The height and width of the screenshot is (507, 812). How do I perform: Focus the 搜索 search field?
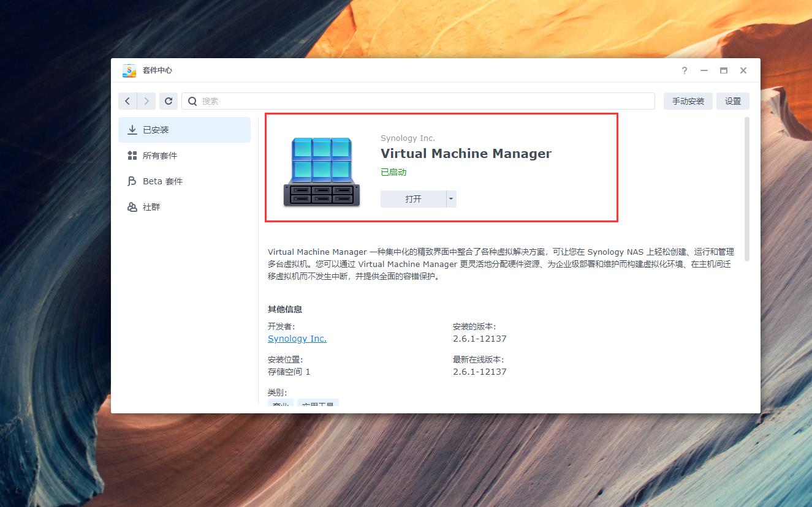point(419,101)
